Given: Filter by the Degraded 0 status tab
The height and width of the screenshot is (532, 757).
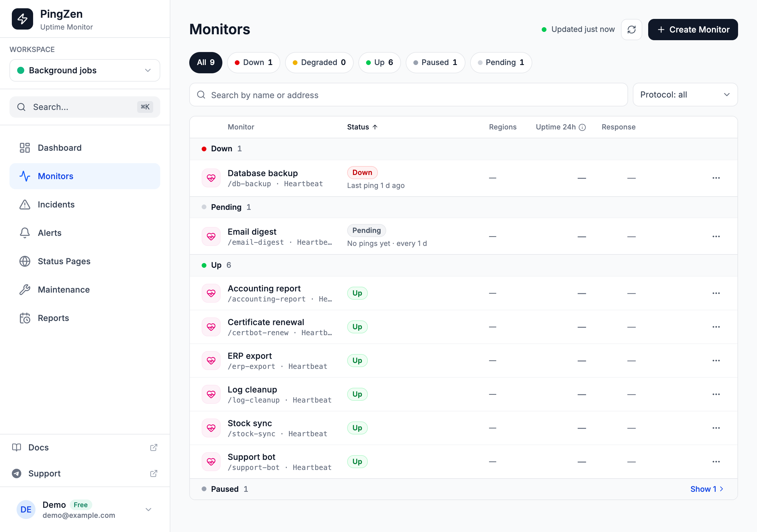Looking at the screenshot, I should (319, 62).
